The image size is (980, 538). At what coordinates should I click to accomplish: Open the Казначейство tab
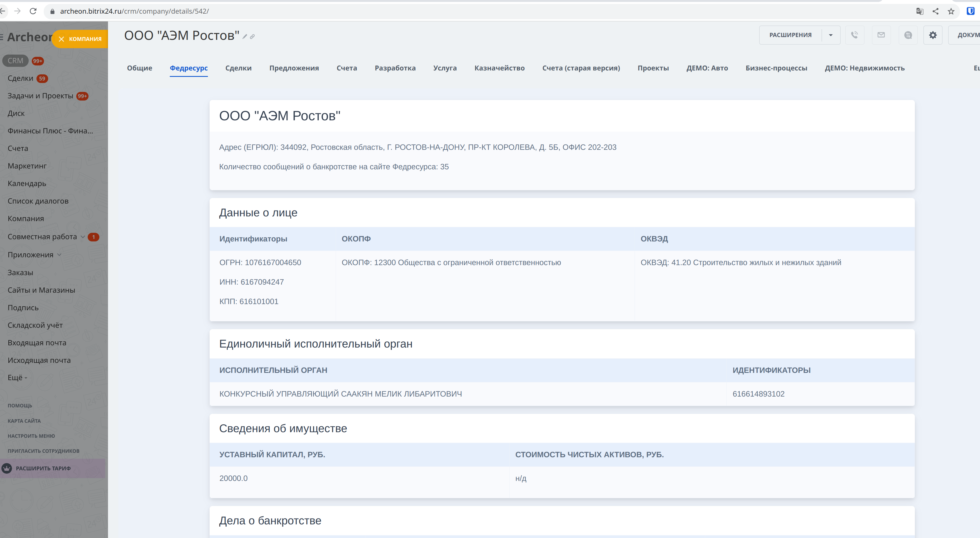click(x=499, y=68)
